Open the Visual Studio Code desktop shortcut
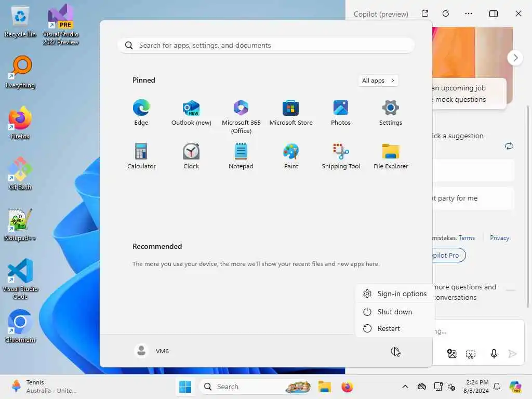The height and width of the screenshot is (399, 532). point(20,279)
